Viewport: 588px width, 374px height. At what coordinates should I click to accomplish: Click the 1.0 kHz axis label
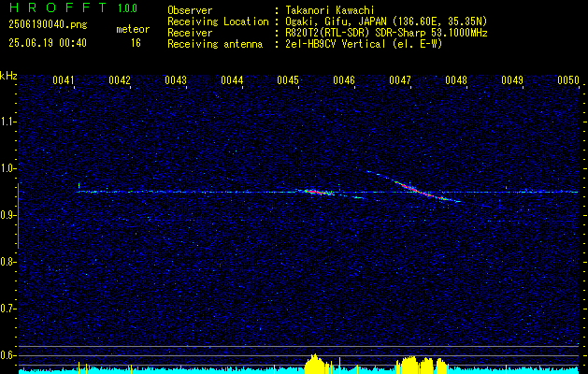[7, 168]
